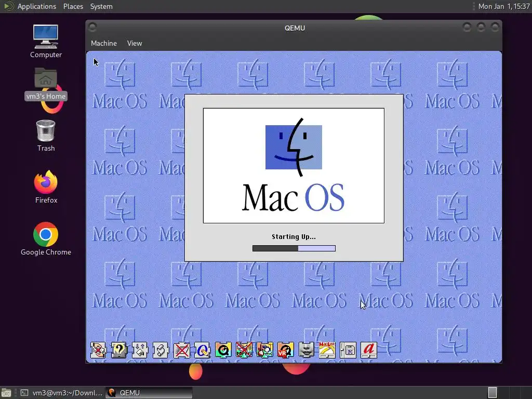Screen dimensions: 532x399
Task: Click the blue Q with pencil extension icon
Action: click(x=202, y=350)
